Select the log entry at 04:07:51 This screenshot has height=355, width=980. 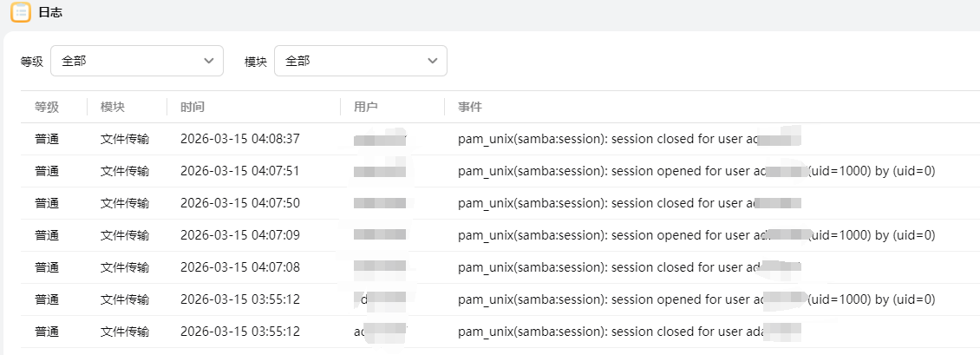[239, 171]
